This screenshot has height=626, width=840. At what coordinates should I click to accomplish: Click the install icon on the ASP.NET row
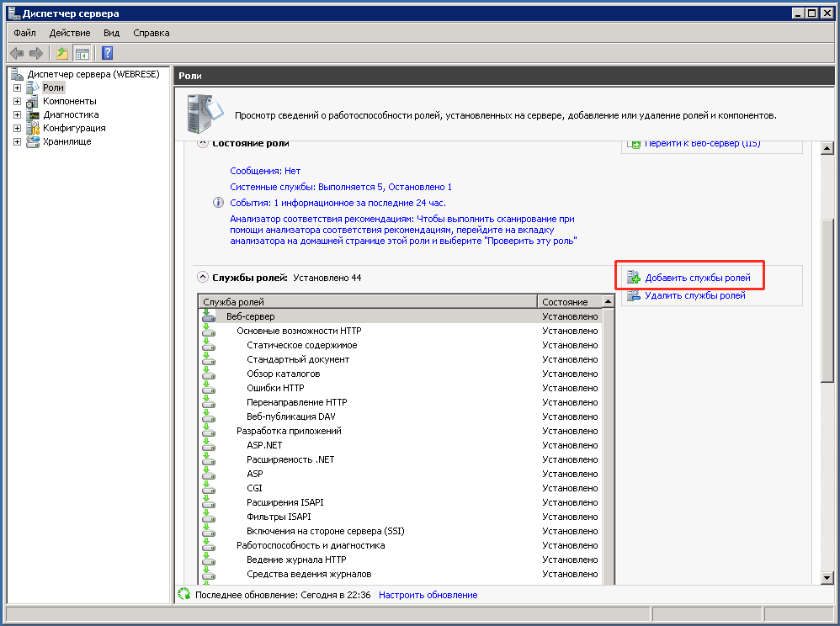click(209, 445)
